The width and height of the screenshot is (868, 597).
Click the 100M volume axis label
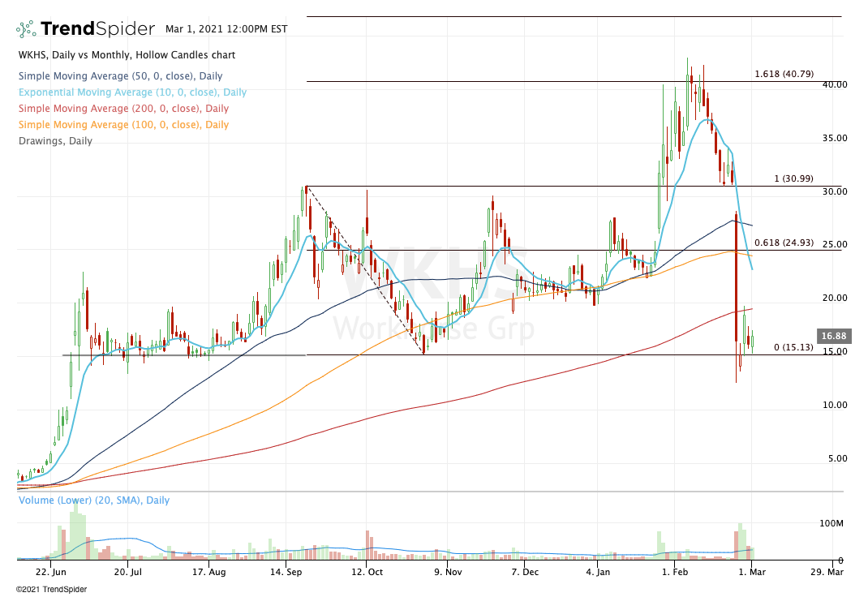tap(830, 524)
